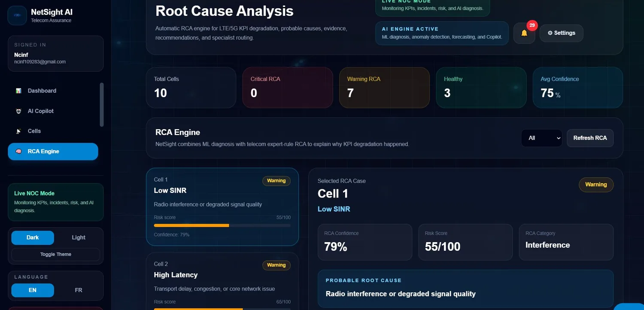644x310 pixels.
Task: Click the 'Selected RCA Case' label
Action: click(x=342, y=181)
